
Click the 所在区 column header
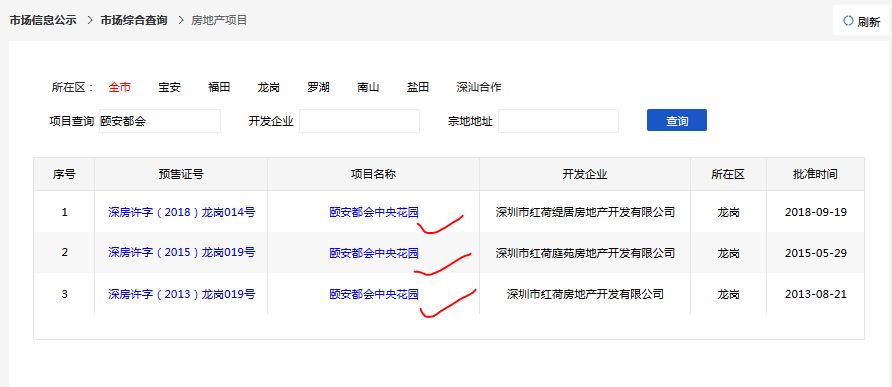tap(728, 174)
